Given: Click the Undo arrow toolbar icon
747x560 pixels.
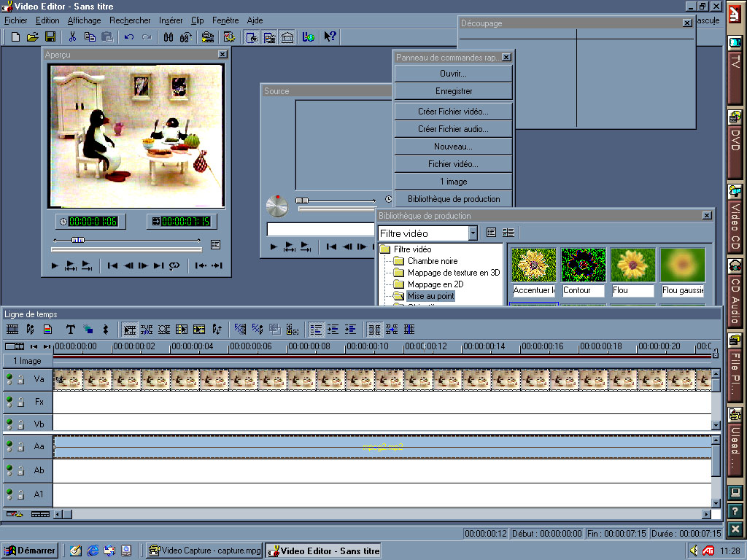Looking at the screenshot, I should tap(129, 36).
